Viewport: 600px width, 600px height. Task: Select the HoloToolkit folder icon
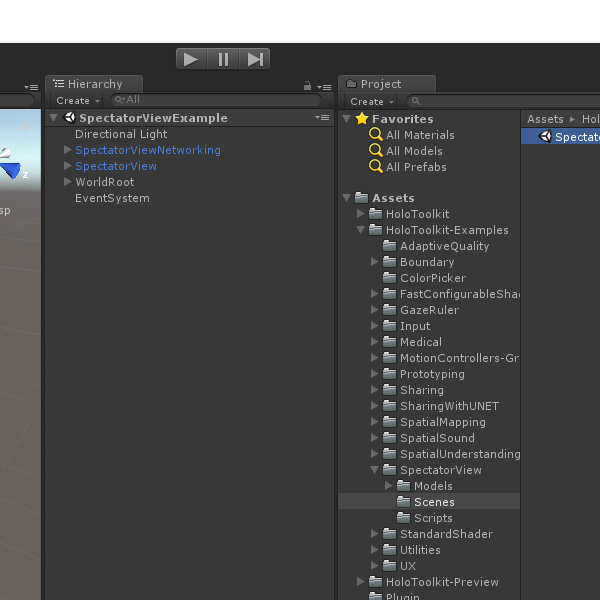pyautogui.click(x=375, y=214)
